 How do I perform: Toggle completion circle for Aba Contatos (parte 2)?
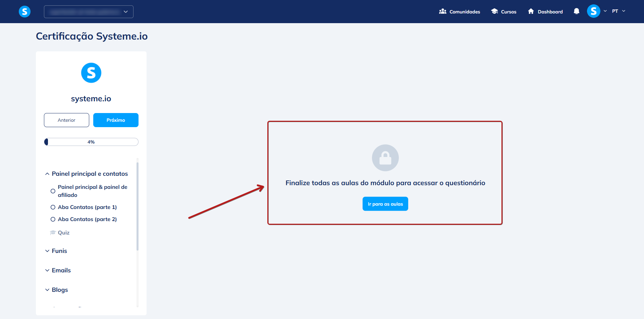[x=53, y=219]
